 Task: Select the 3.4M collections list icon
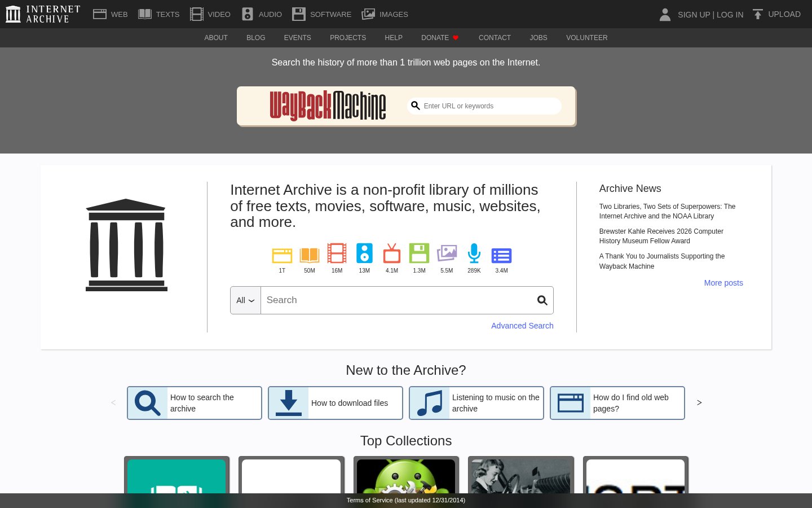click(x=501, y=256)
